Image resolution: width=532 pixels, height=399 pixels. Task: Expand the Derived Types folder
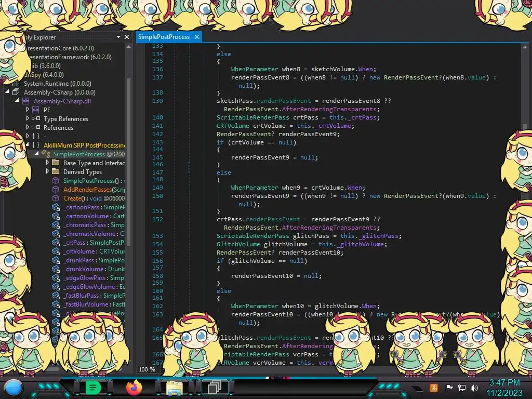pyautogui.click(x=47, y=171)
